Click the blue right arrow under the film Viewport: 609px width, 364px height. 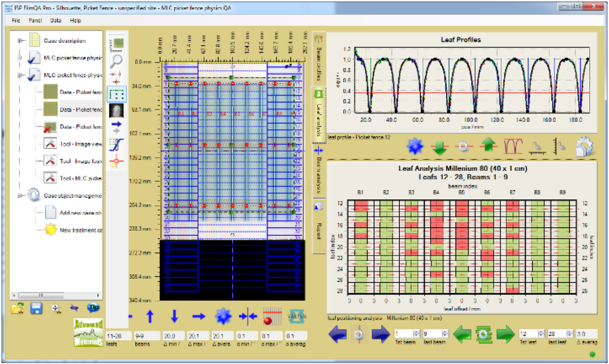tap(199, 316)
